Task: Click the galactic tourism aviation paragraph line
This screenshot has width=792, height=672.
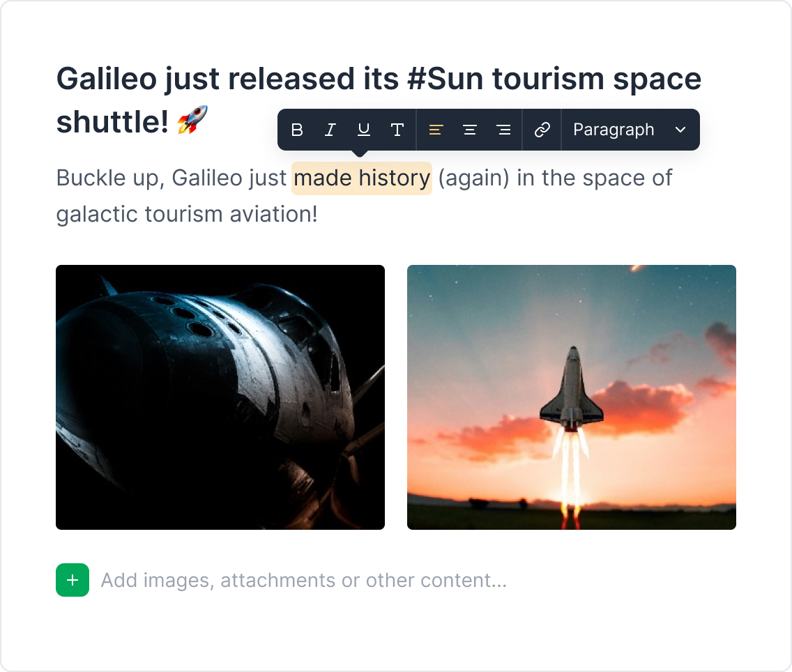Action: 187,214
